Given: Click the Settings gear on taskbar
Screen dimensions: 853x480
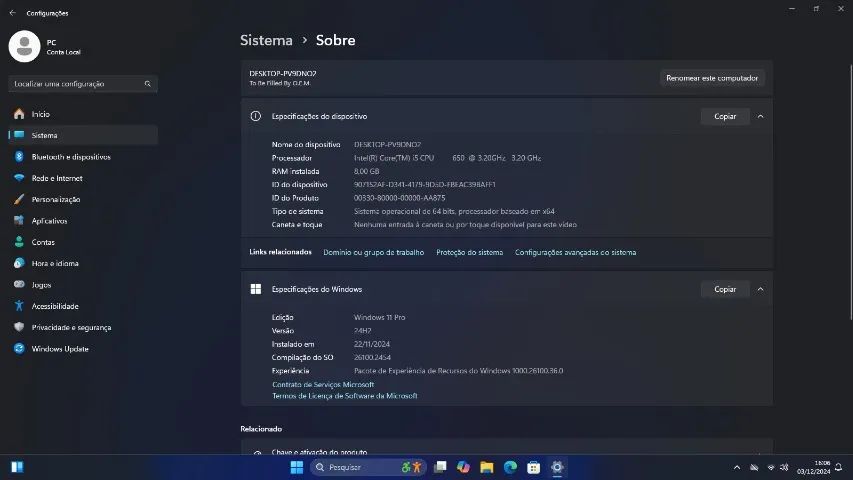Looking at the screenshot, I should pos(557,467).
